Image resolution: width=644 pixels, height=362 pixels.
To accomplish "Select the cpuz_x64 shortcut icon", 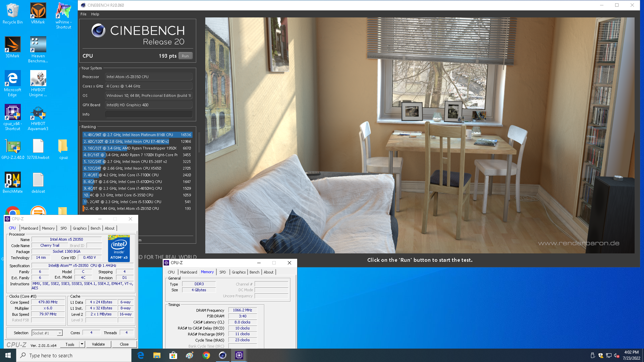I will point(12,117).
